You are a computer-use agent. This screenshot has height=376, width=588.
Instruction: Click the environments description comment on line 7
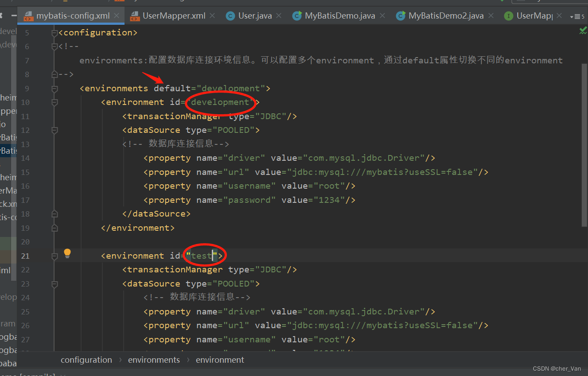pyautogui.click(x=321, y=60)
